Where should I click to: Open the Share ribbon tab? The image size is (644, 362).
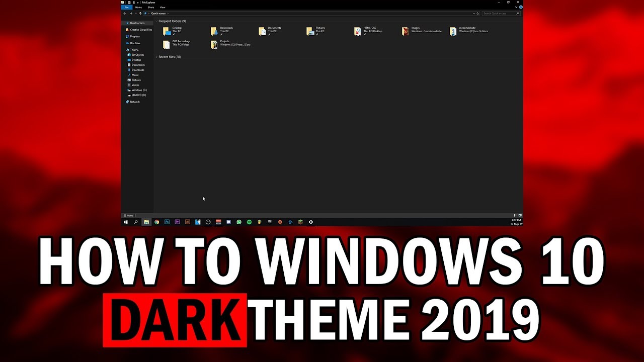coord(151,7)
